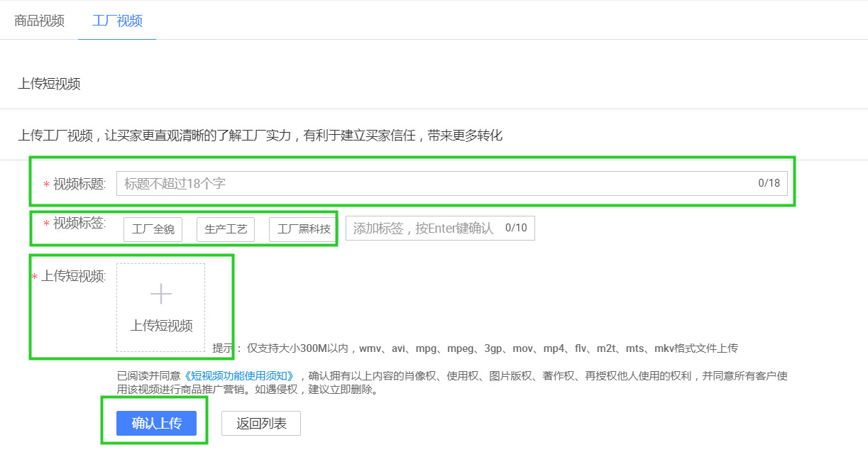Click the factory video description sentence

[260, 135]
